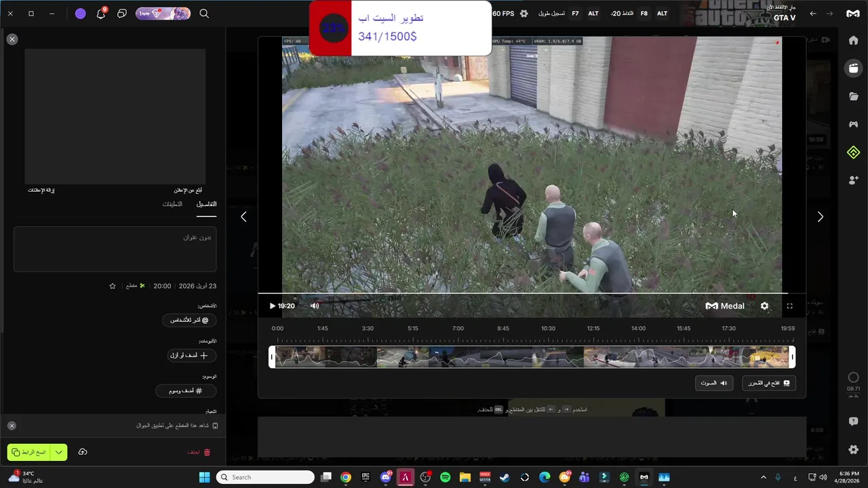Navigate back with top-right left arrow
This screenshot has width=868, height=488.
[813, 14]
